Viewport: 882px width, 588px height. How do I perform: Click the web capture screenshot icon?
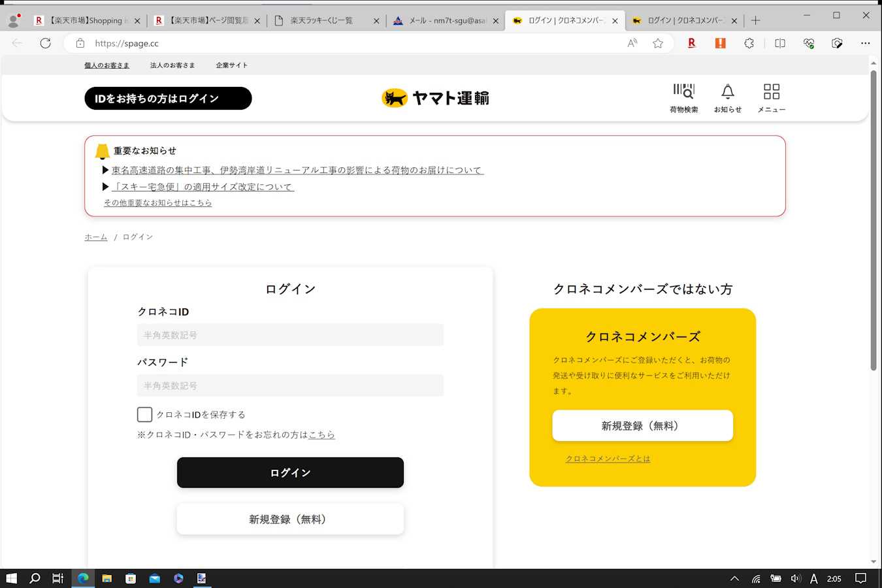tap(837, 43)
